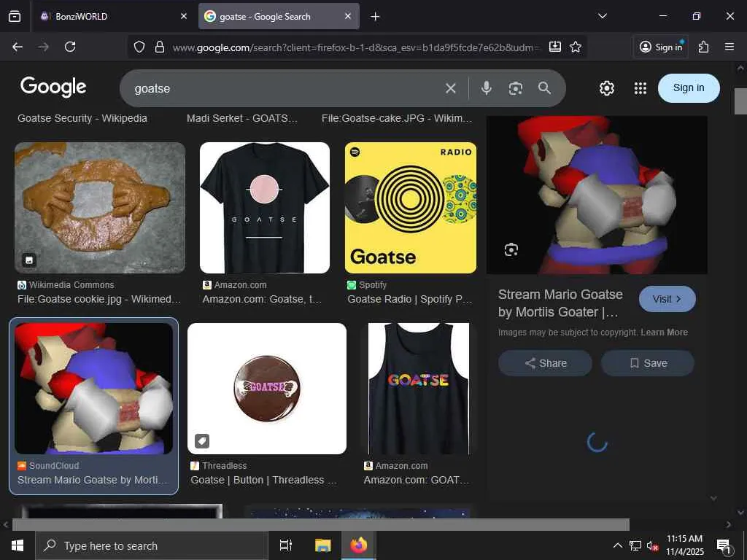Viewport: 747px width, 560px height.
Task: Bookmark this page with the star icon
Action: [x=576, y=47]
